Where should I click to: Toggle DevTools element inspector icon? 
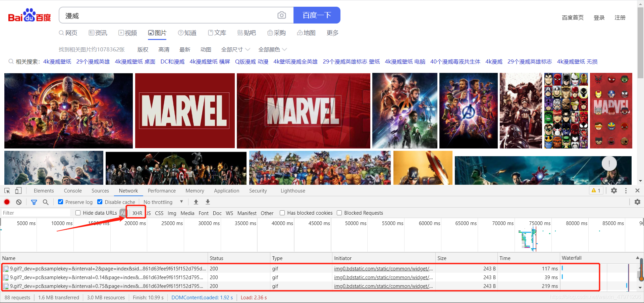[x=7, y=191]
